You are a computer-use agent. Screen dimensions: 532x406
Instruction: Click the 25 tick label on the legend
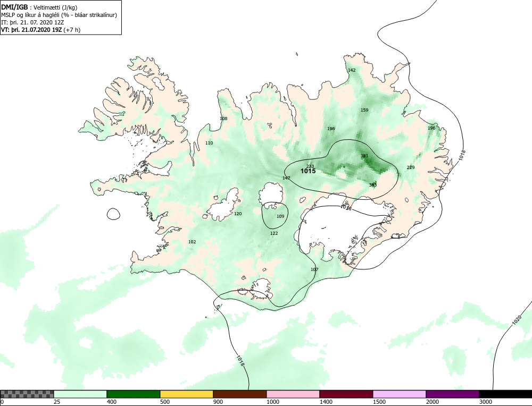[x=57, y=402]
